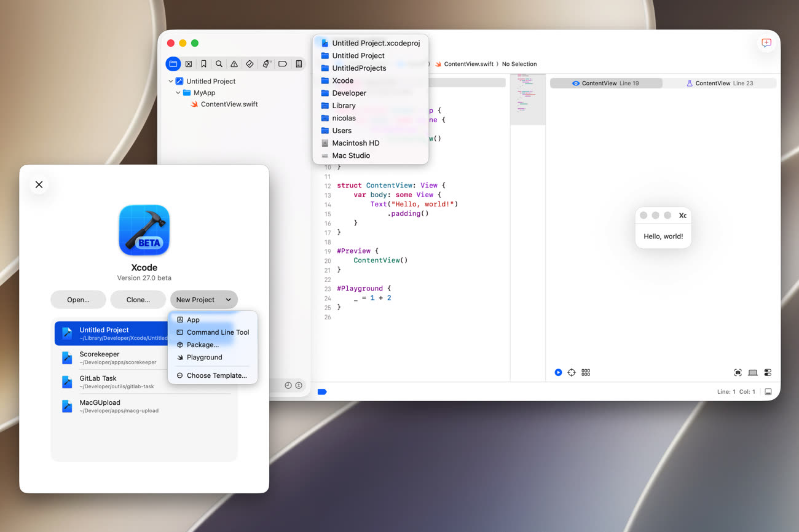Select nicolas home folder in path menu

(x=371, y=118)
